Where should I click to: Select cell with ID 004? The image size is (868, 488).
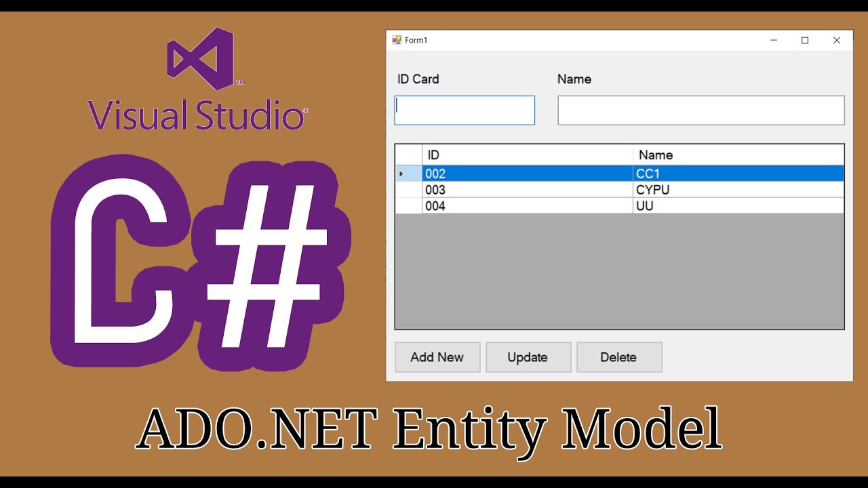528,205
